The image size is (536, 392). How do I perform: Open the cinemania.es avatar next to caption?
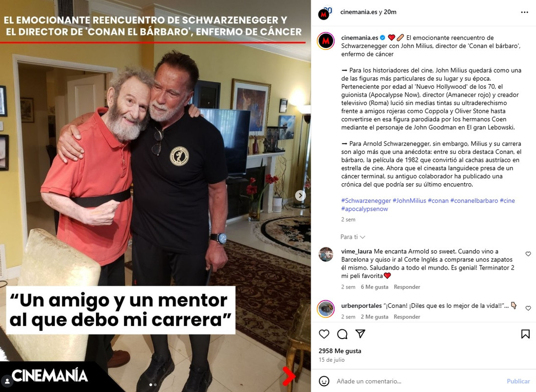[326, 41]
